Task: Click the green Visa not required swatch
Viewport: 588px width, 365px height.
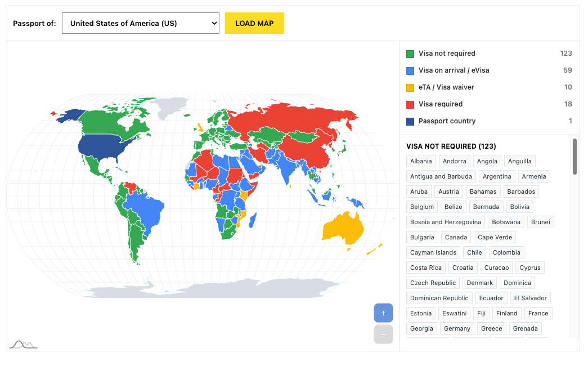Action: (410, 54)
